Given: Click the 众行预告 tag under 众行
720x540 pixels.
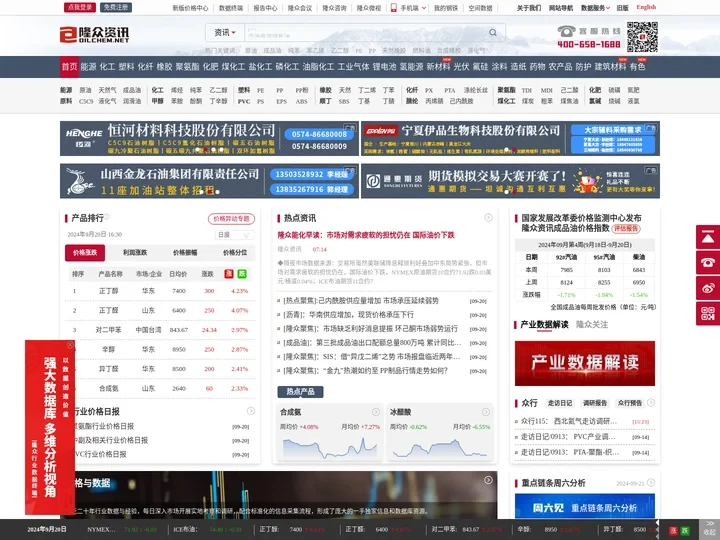Looking at the screenshot, I should 630,403.
